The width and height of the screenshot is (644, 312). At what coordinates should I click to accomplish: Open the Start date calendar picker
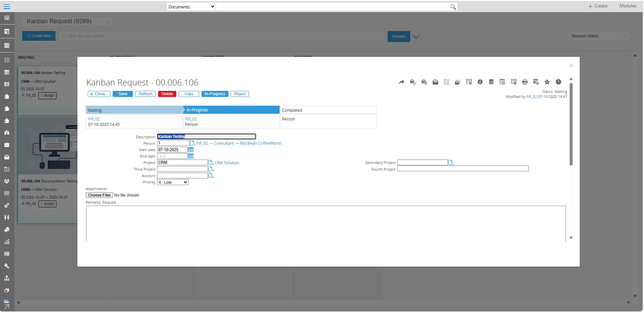click(191, 150)
